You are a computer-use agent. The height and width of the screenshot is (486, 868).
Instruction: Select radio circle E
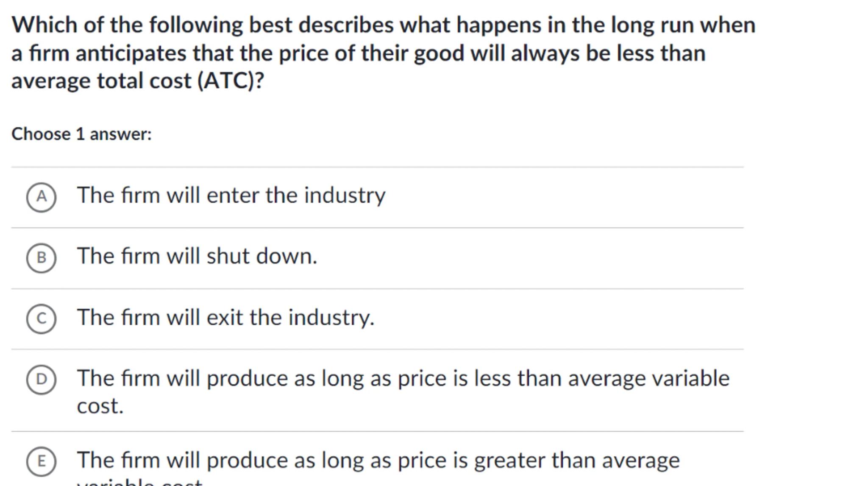(41, 461)
